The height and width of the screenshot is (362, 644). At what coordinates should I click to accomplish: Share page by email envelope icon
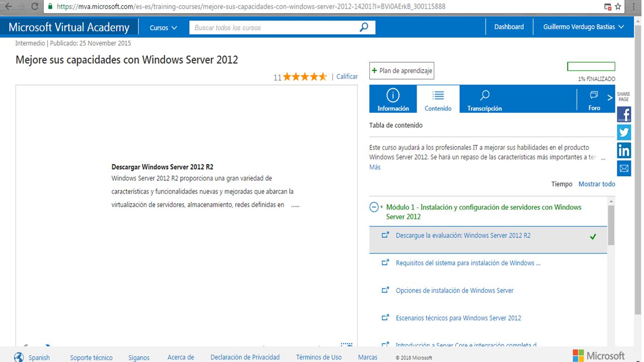click(x=624, y=168)
